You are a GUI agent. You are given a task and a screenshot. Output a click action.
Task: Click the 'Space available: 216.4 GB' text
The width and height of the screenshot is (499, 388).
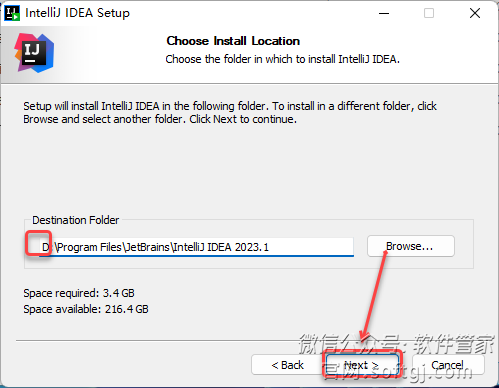click(x=86, y=309)
